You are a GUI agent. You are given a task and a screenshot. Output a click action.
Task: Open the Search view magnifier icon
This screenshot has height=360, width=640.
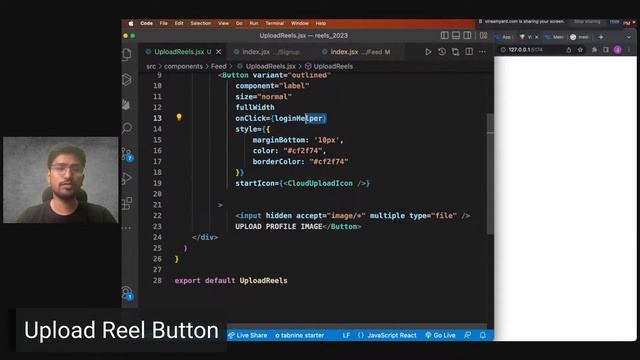pos(127,128)
